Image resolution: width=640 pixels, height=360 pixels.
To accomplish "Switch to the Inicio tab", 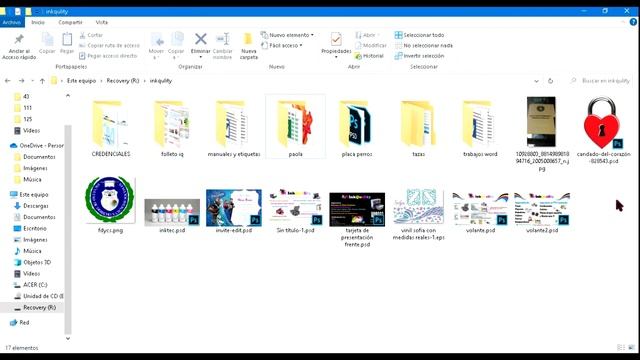I will pos(38,22).
